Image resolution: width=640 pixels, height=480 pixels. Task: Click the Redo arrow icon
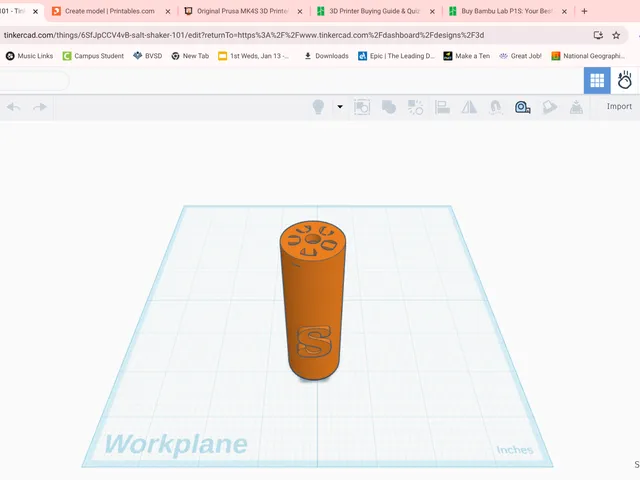(x=40, y=107)
